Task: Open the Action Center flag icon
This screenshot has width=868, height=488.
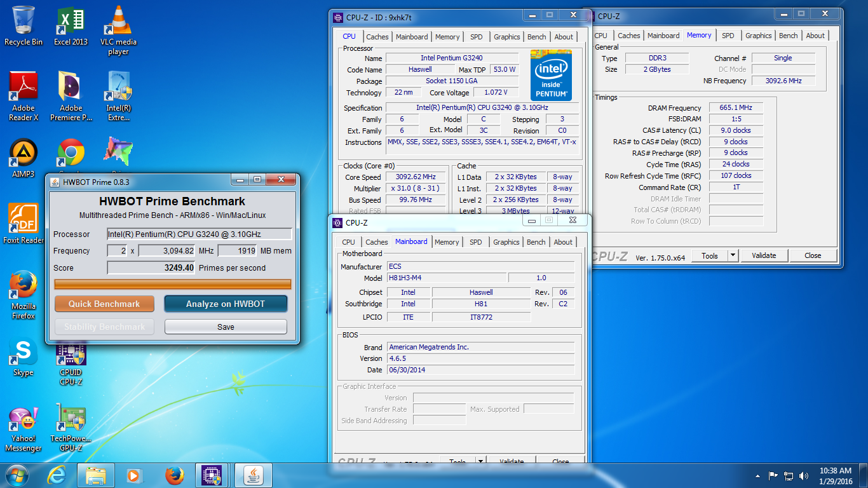Action: (773, 475)
